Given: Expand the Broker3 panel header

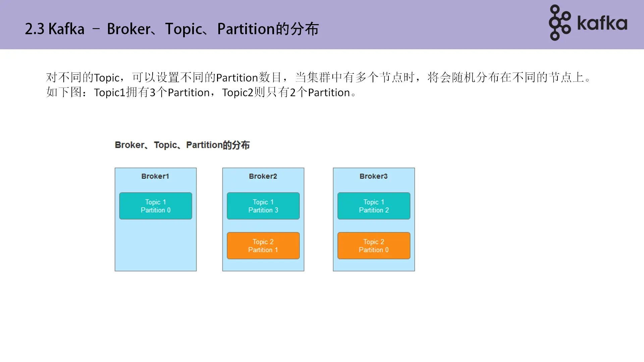Looking at the screenshot, I should pos(374,176).
